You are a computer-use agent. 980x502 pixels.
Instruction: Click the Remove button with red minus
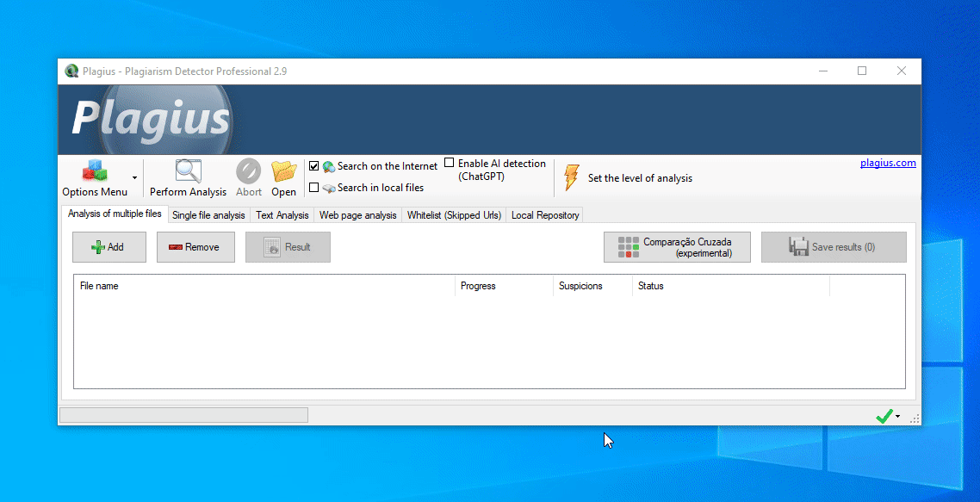coord(195,247)
